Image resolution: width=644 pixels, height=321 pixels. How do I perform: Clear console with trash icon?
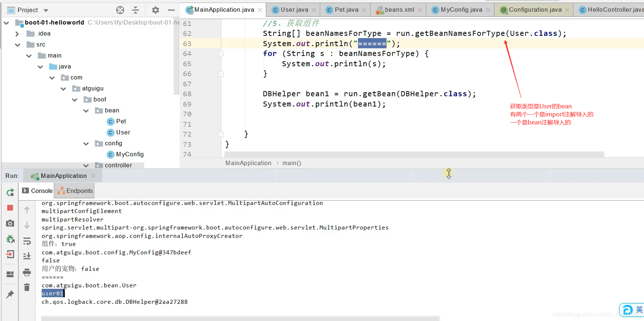27,287
